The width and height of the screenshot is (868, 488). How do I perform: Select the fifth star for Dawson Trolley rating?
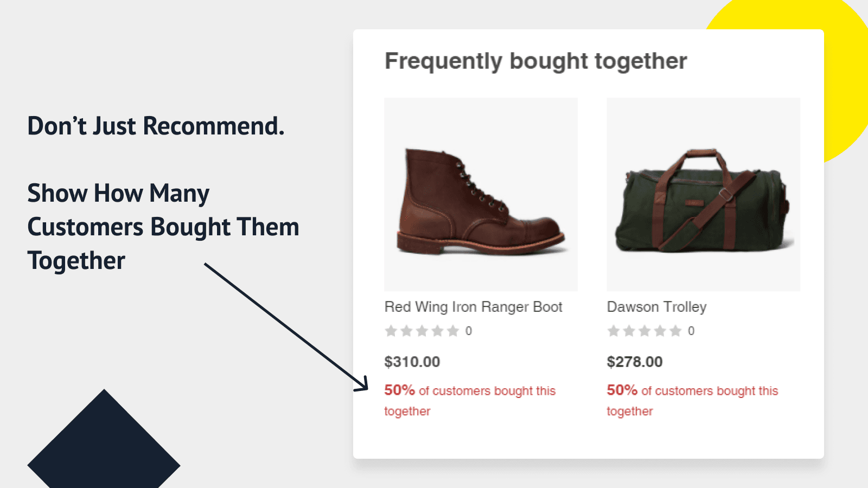coord(675,331)
